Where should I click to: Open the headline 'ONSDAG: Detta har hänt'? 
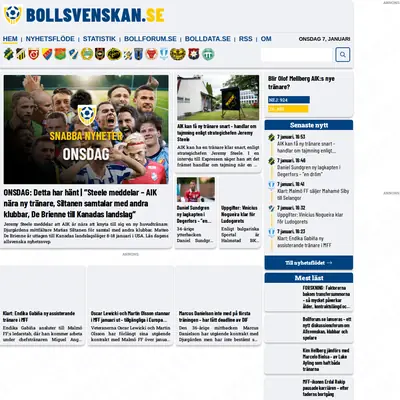pyautogui.click(x=80, y=203)
